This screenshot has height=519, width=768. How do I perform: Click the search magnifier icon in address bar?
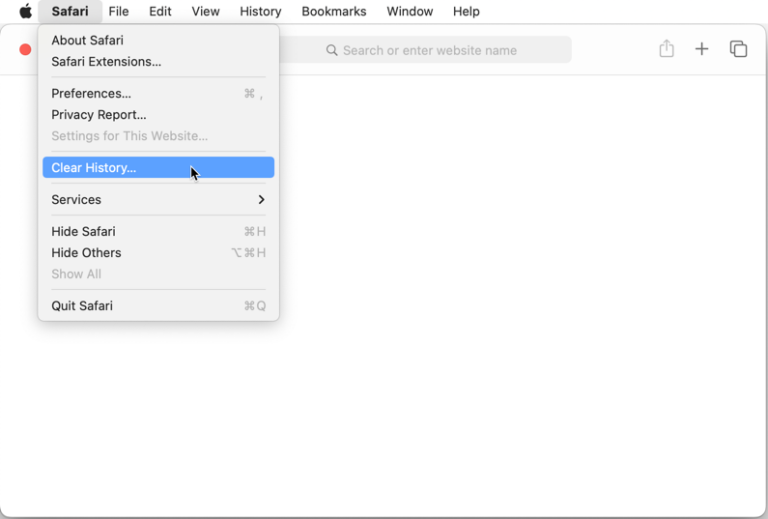(332, 50)
